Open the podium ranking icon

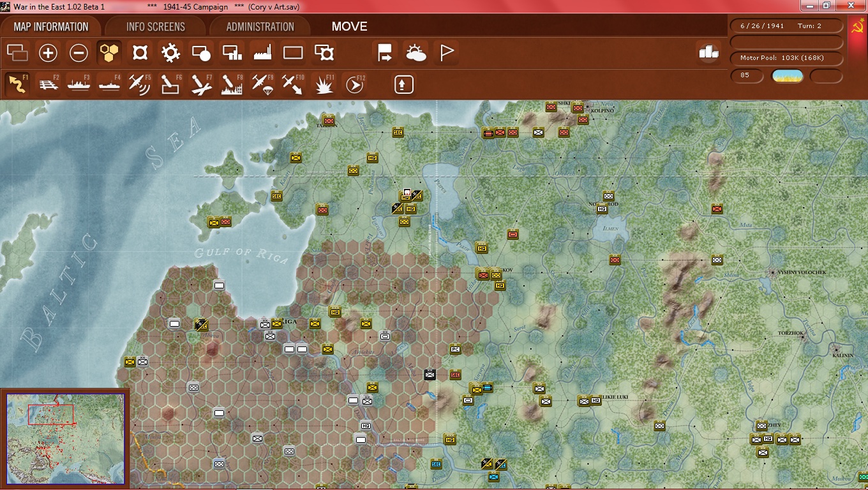coord(709,52)
